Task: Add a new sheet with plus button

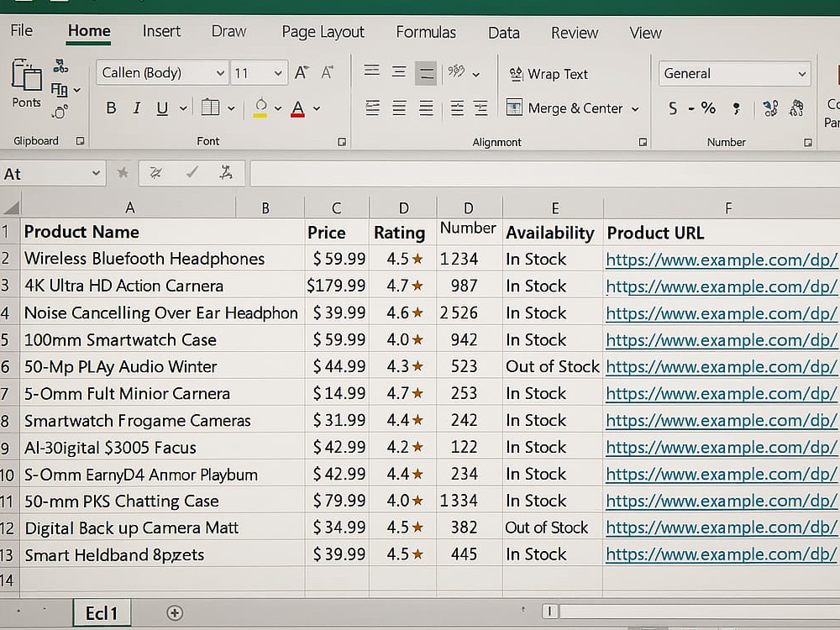Action: coord(175,613)
